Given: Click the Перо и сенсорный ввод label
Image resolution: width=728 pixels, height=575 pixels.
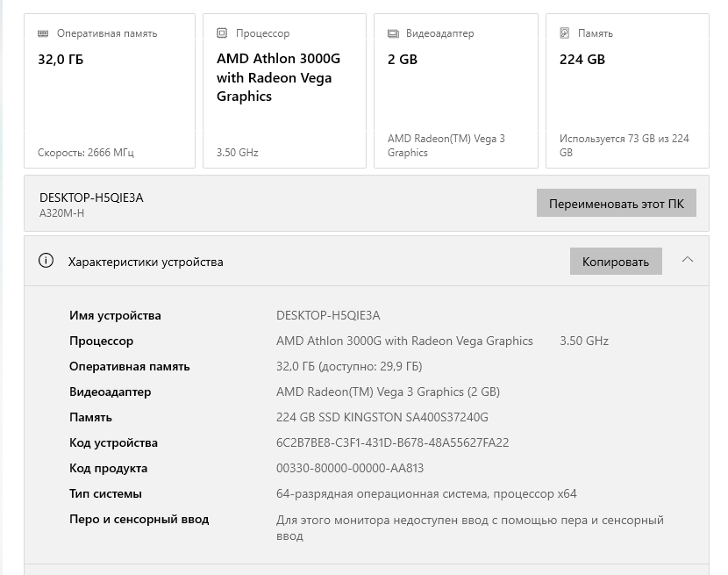Looking at the screenshot, I should 139,520.
